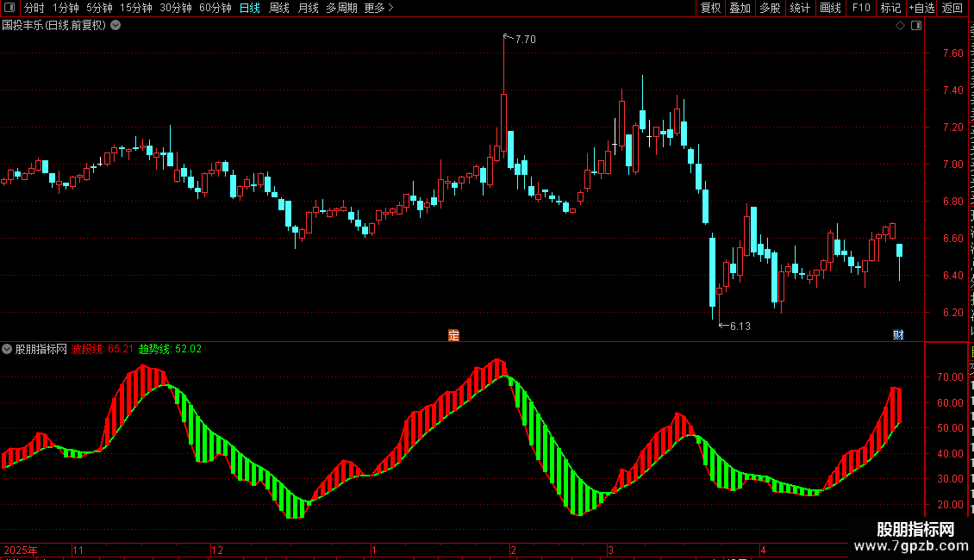974x560 pixels.
Task: Switch to 分时 intraday view
Action: coord(34,8)
